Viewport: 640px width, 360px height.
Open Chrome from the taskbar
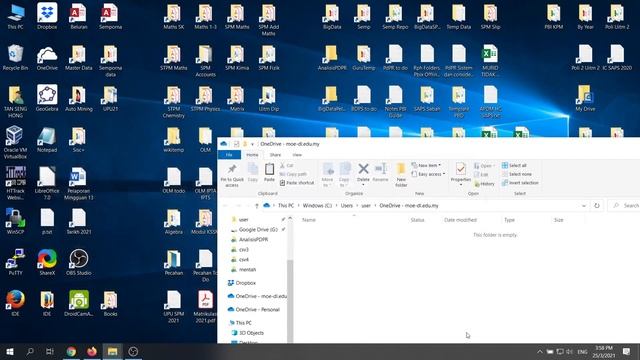click(71, 351)
